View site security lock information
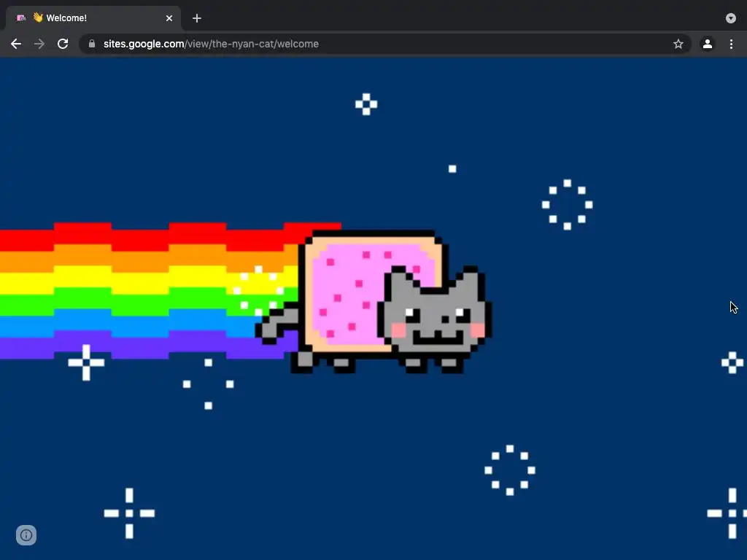Viewport: 747px width, 560px height. 92,44
